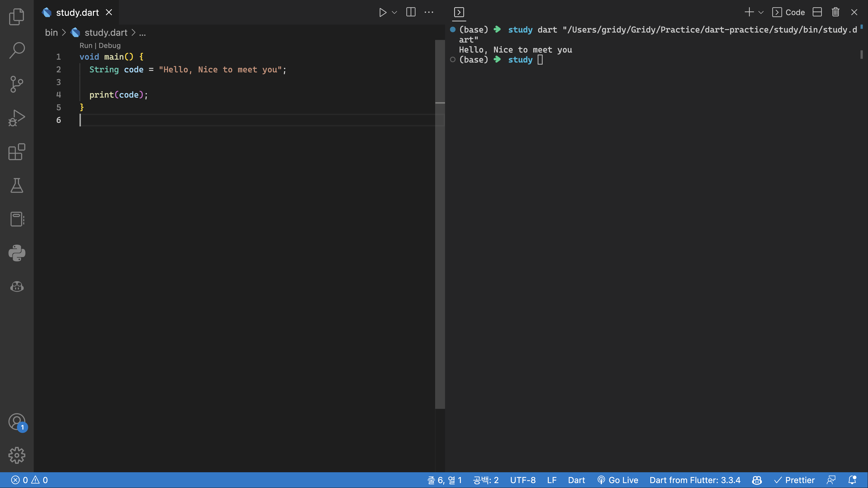Select the study.dart editor tab
The height and width of the screenshot is (488, 868).
click(77, 13)
